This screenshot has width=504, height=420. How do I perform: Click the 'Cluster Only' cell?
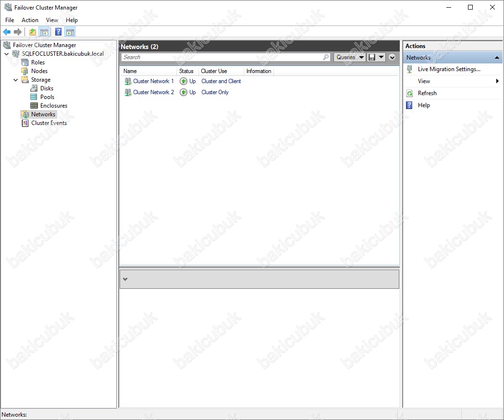215,92
